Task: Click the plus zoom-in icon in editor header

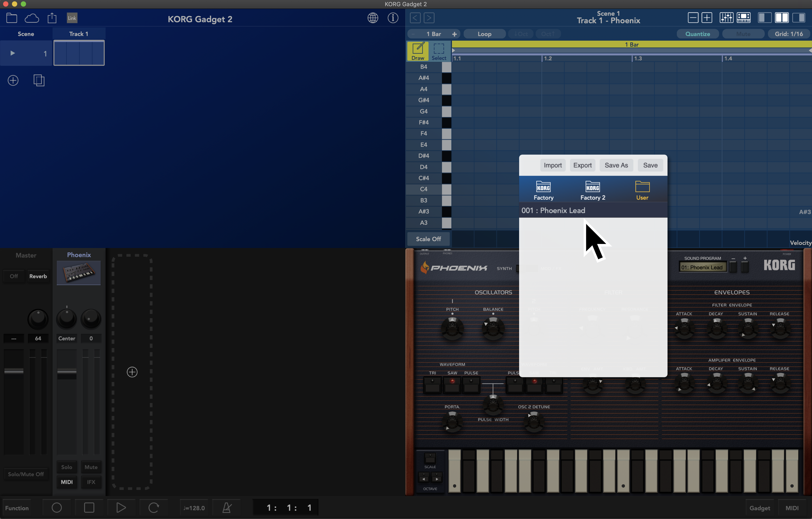Action: tap(707, 17)
